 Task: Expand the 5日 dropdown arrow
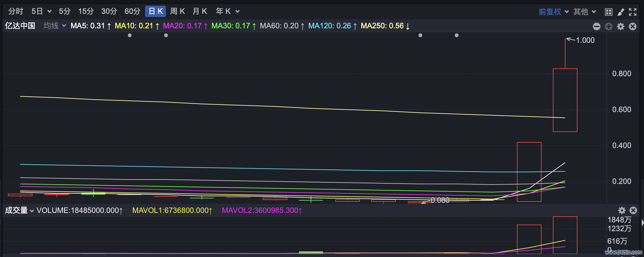(49, 12)
